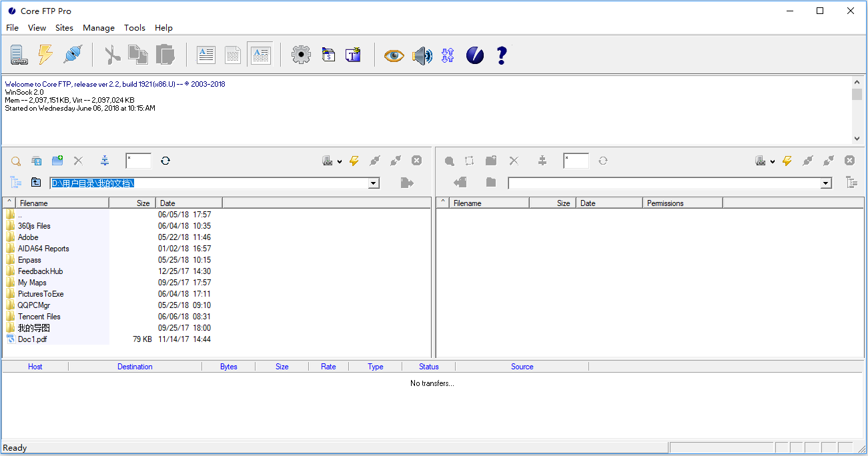This screenshot has width=868, height=456.
Task: Click local pane yellow lightning connect icon
Action: (x=354, y=161)
